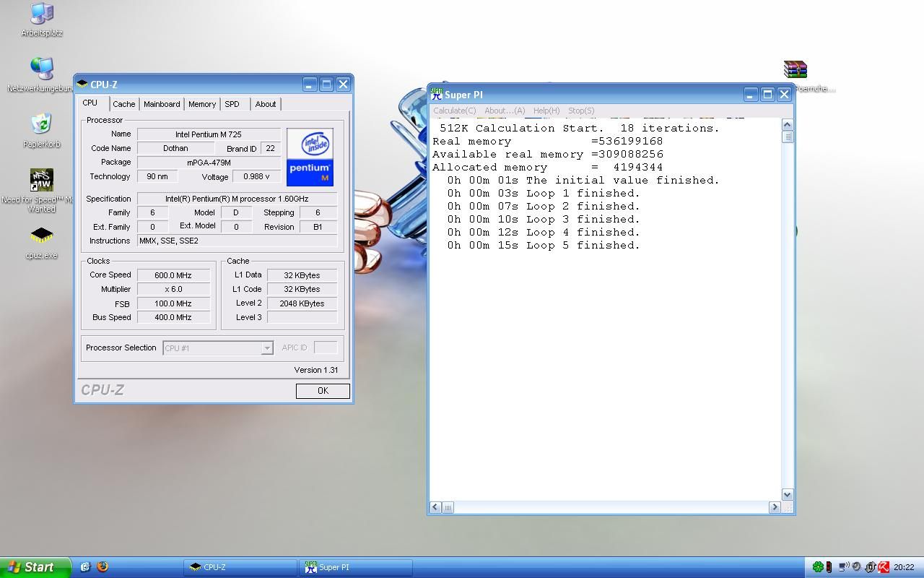Click the '512K Calculation Start' line

[x=580, y=129]
